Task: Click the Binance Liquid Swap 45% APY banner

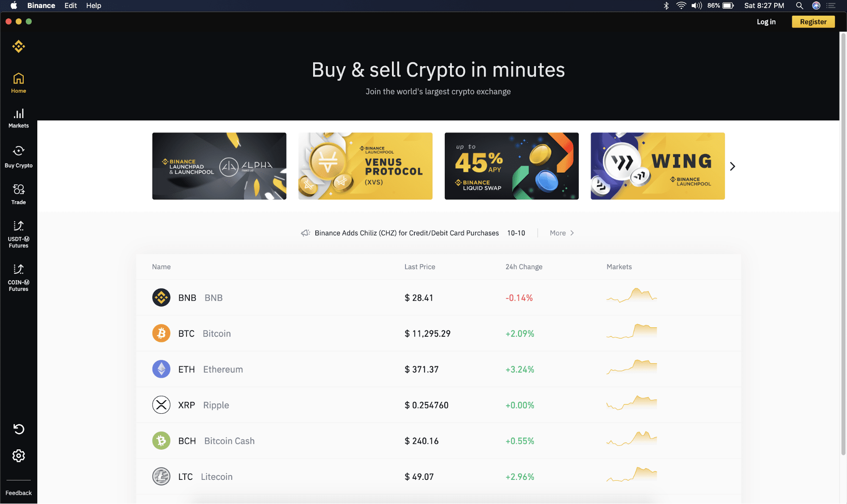Action: pos(511,166)
